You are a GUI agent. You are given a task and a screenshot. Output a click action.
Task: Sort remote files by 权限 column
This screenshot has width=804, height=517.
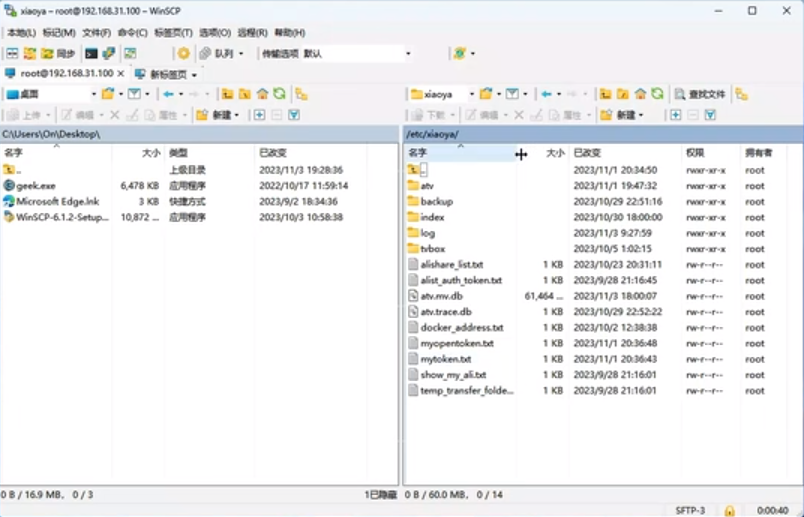710,153
